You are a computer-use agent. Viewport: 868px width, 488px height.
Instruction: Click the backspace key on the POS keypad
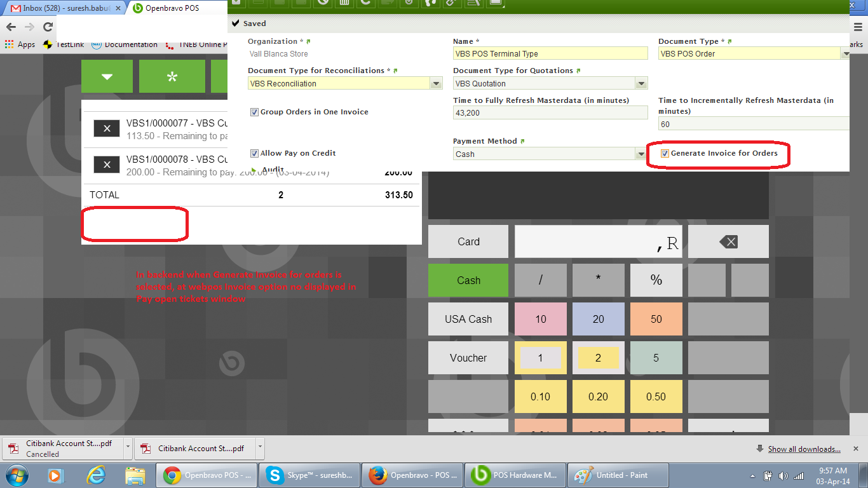pyautogui.click(x=728, y=241)
